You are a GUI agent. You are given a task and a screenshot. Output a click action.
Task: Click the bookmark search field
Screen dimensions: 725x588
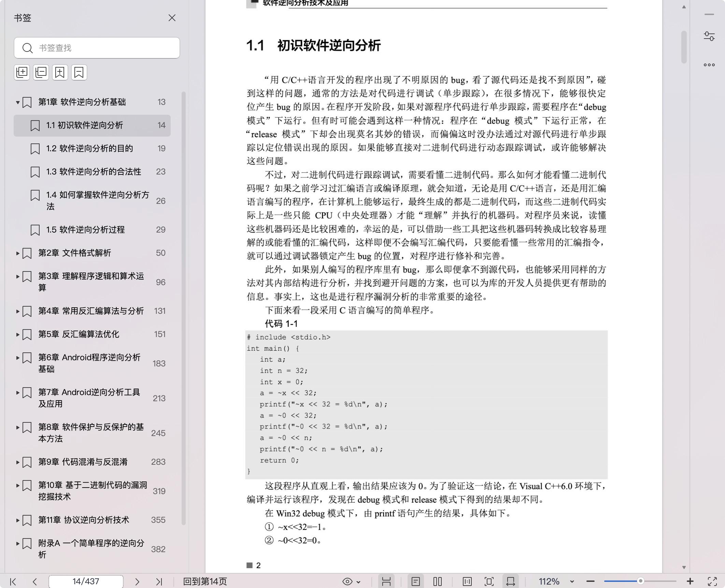pyautogui.click(x=97, y=48)
